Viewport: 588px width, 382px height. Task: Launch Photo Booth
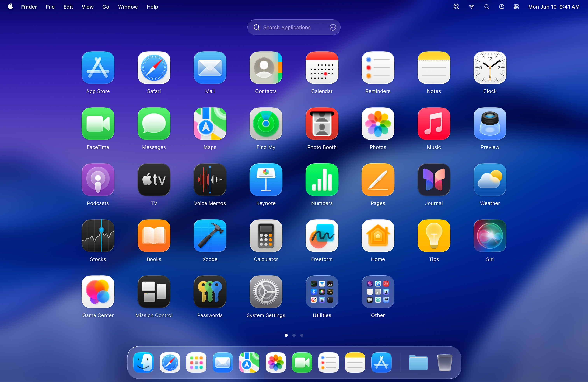click(x=322, y=124)
